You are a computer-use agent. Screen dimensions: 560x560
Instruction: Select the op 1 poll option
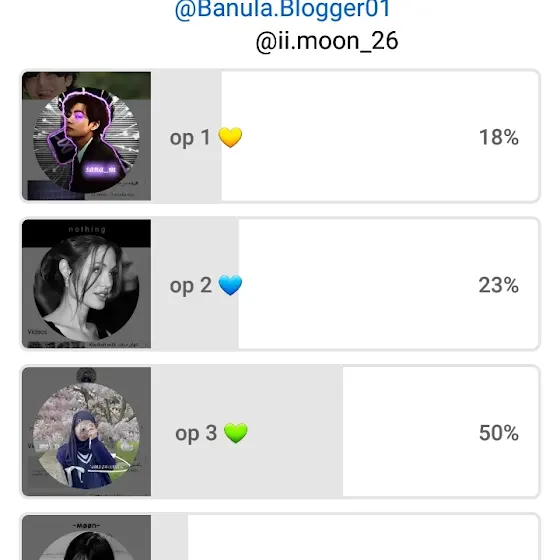[280, 136]
